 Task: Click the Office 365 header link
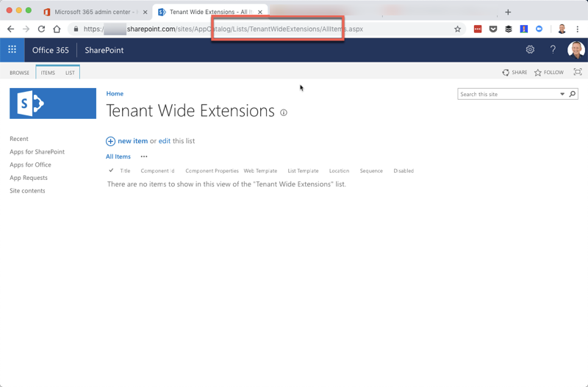click(x=51, y=50)
